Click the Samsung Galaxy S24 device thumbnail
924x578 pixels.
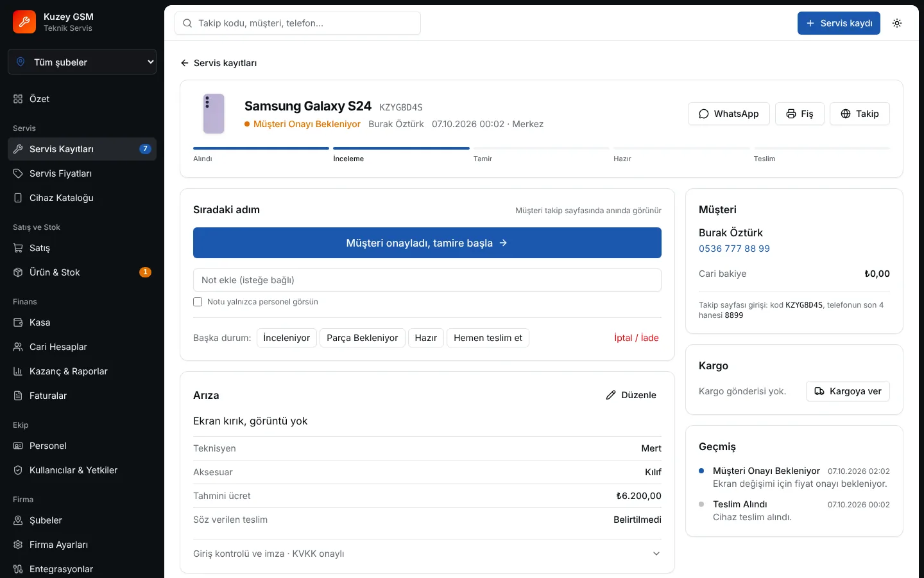[x=214, y=114]
